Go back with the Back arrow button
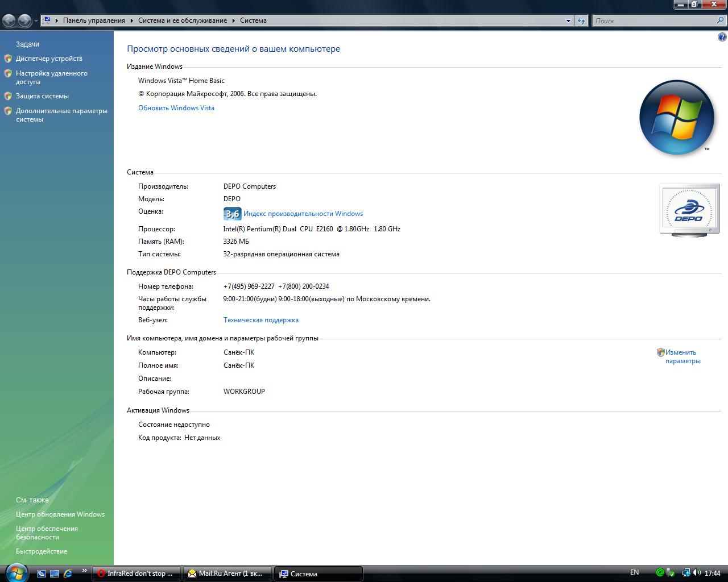Viewport: 728px width, 582px height. (9, 21)
